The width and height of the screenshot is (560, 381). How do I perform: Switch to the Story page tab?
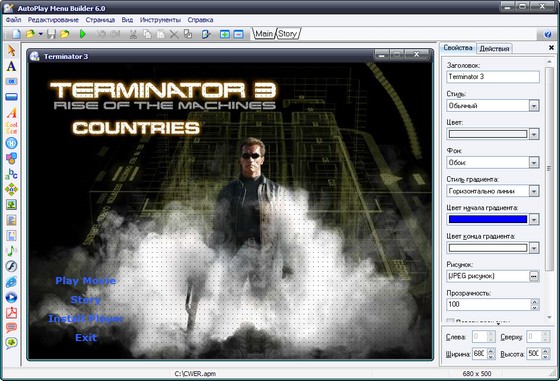pyautogui.click(x=288, y=34)
